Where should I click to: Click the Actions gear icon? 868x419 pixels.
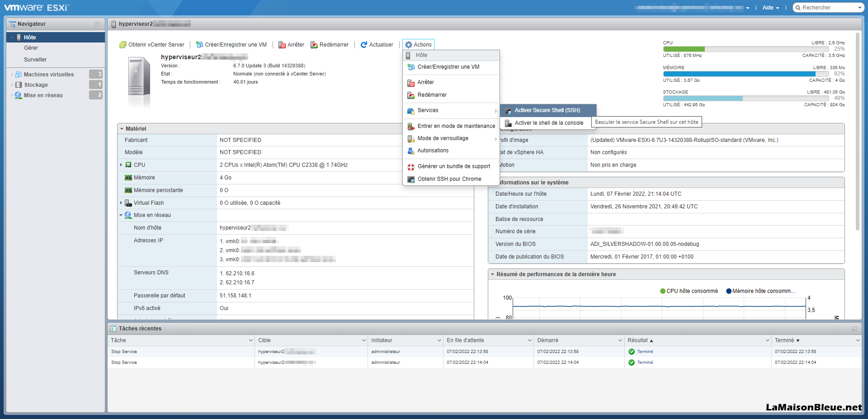(x=409, y=45)
